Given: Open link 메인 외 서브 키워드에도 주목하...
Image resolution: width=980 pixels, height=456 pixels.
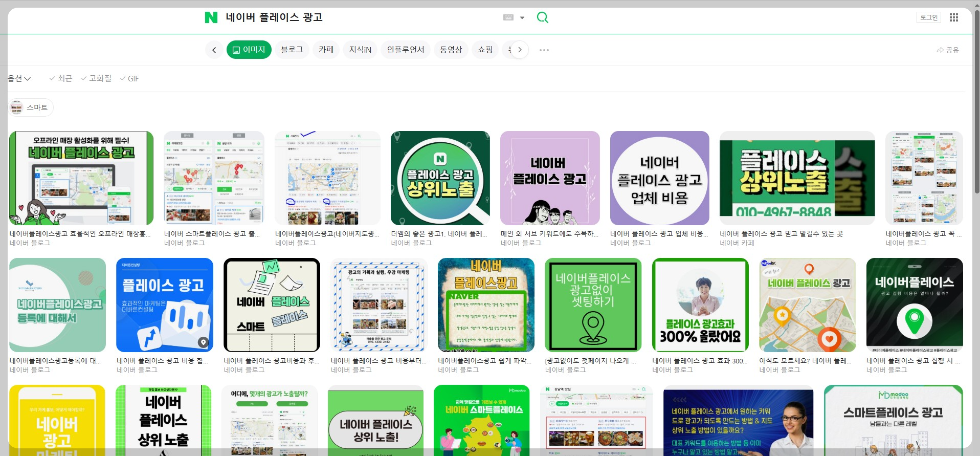Looking at the screenshot, I should (549, 234).
